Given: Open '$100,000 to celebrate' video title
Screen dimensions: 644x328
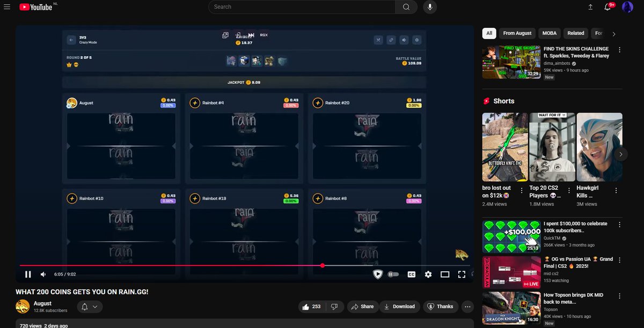Looking at the screenshot, I should click(576, 227).
